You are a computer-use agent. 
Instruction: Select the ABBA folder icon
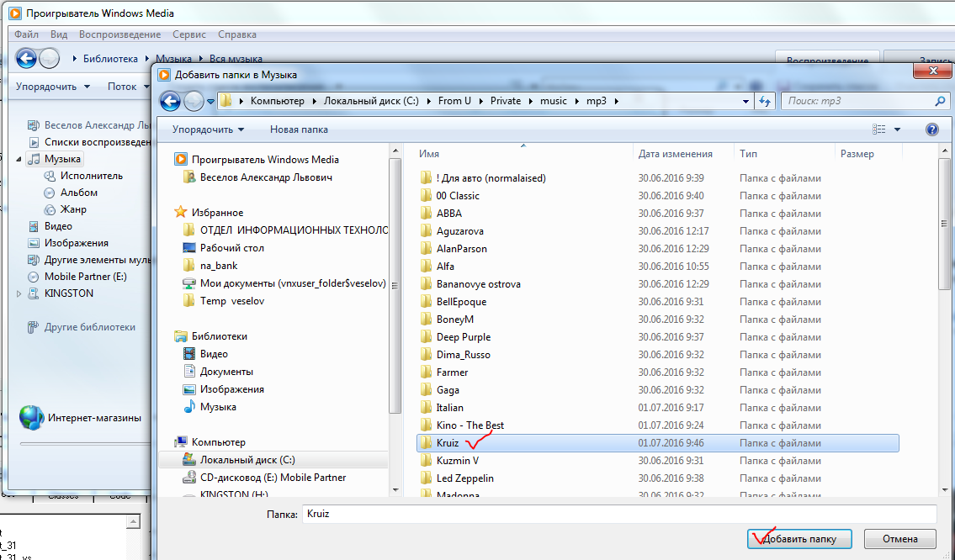click(x=426, y=213)
